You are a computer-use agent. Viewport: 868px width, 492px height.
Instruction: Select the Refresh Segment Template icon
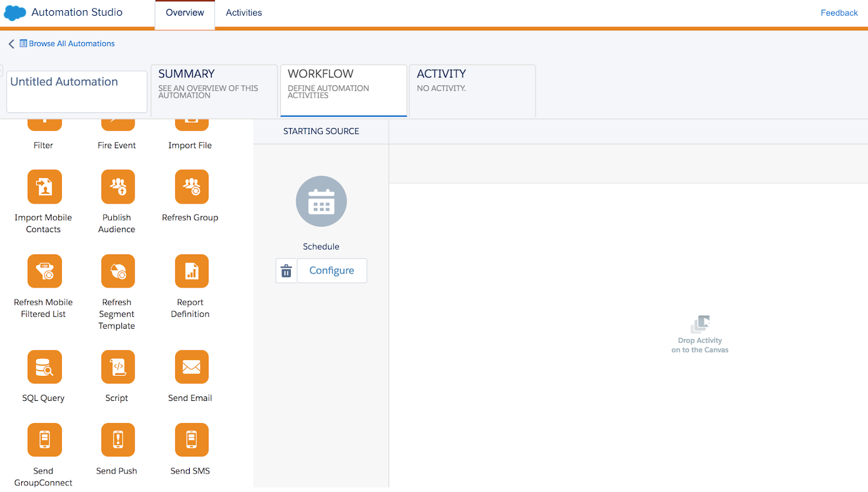click(x=117, y=271)
